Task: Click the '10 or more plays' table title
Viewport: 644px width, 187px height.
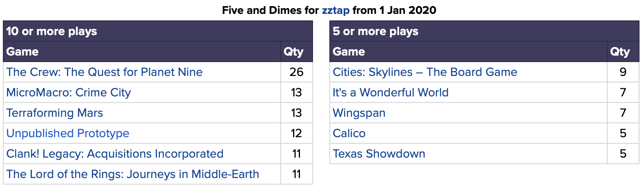Action: click(51, 31)
